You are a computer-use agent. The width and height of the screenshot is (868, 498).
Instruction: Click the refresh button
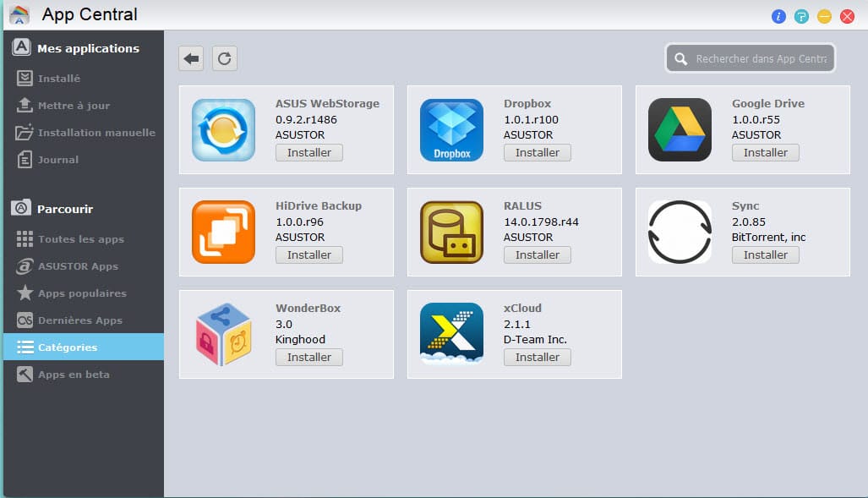(224, 58)
